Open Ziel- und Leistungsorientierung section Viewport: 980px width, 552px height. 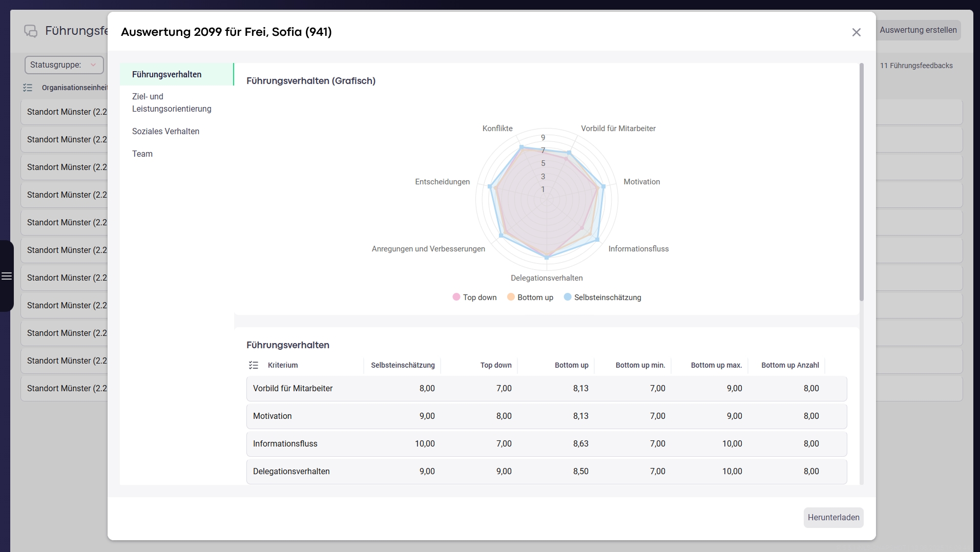pyautogui.click(x=172, y=102)
